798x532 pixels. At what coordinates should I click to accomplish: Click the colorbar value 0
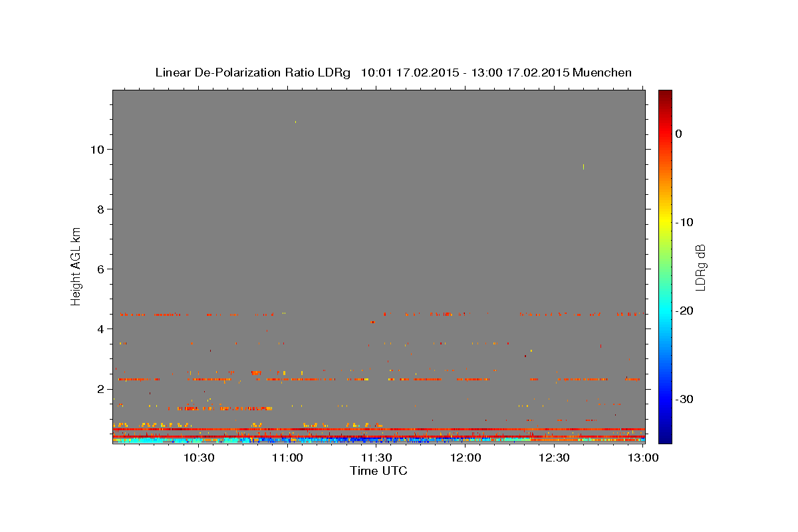[x=679, y=134]
